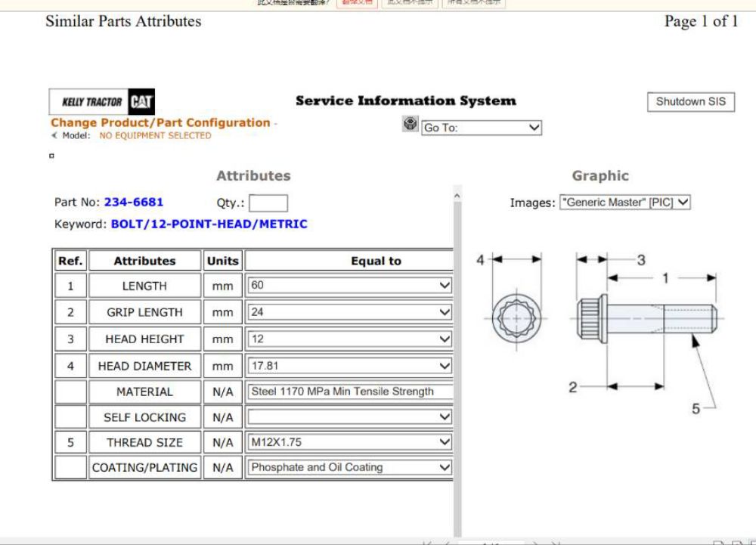756x545 pixels.
Task: Click the Ref. column header
Action: [70, 261]
